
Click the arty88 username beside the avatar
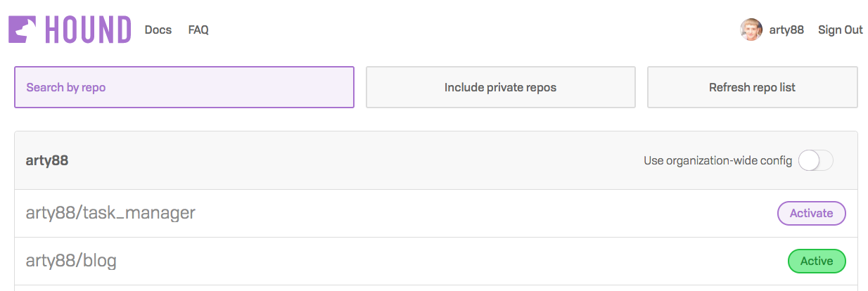pos(786,30)
